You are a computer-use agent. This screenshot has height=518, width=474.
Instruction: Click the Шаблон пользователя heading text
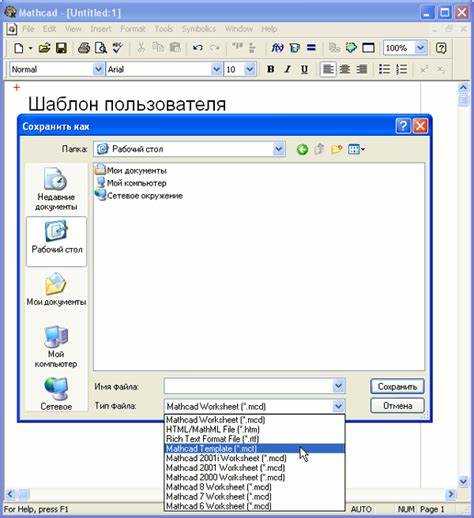point(127,104)
